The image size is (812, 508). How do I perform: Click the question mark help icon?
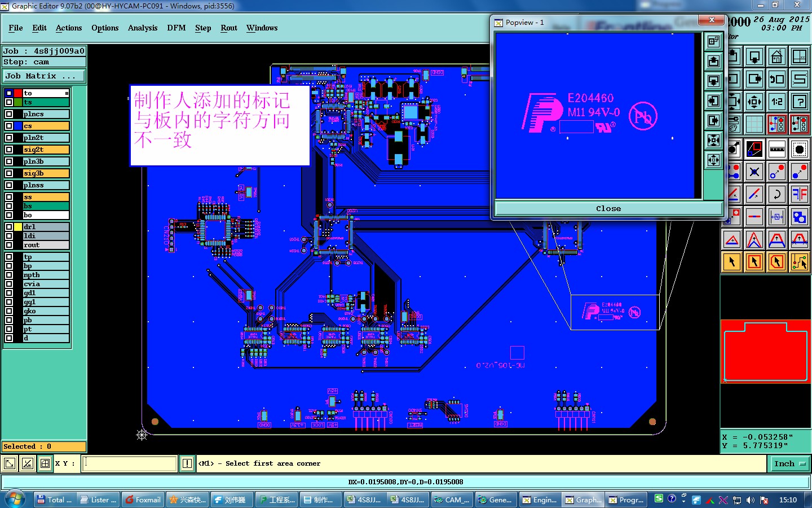[x=800, y=102]
